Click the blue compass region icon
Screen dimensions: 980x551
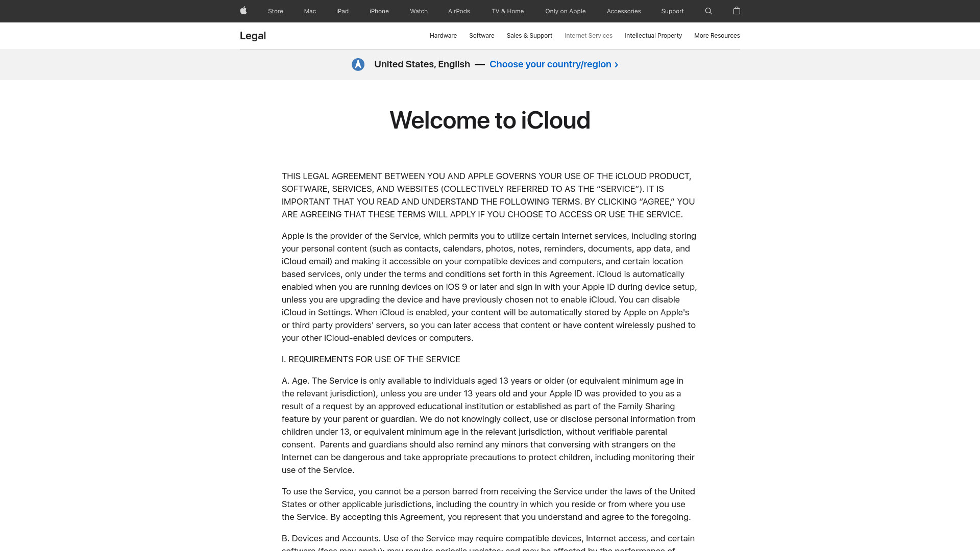click(358, 64)
